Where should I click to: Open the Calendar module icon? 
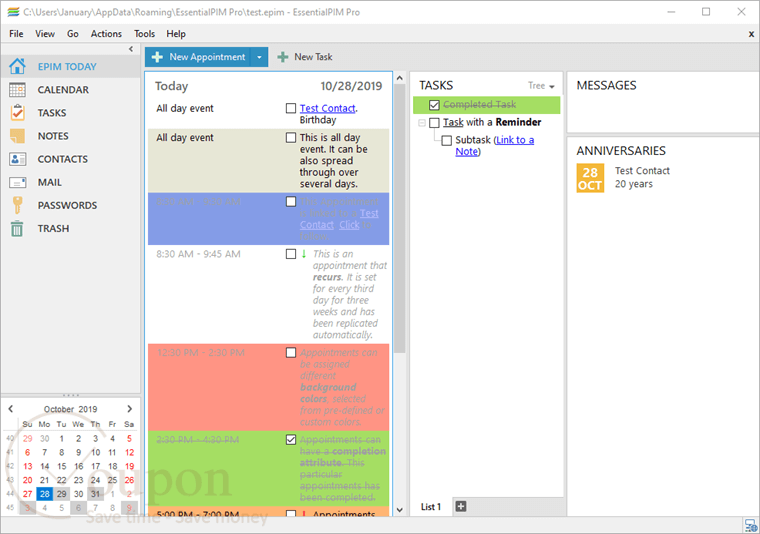click(x=17, y=90)
